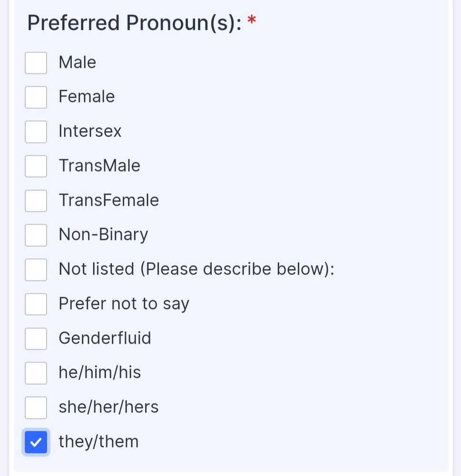This screenshot has height=476, width=461.
Task: Check the Genderfluid checkbox
Action: click(x=36, y=338)
